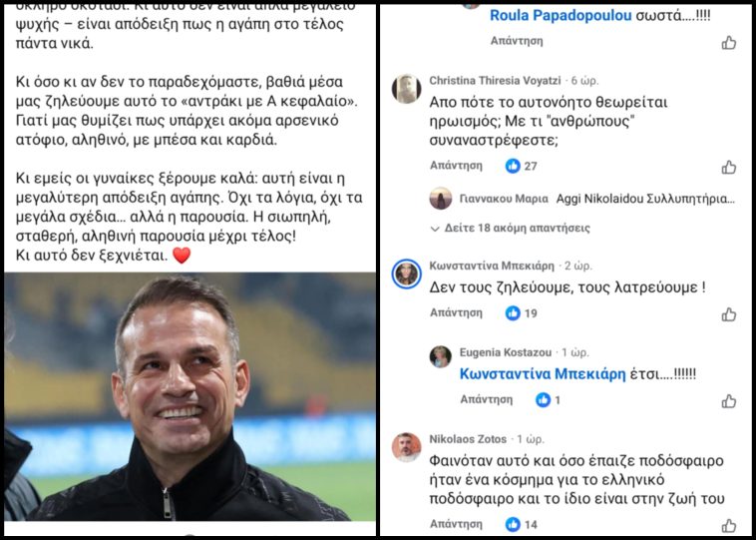Click Christina Thiresia Voyatzi's profile picture

pyautogui.click(x=406, y=89)
